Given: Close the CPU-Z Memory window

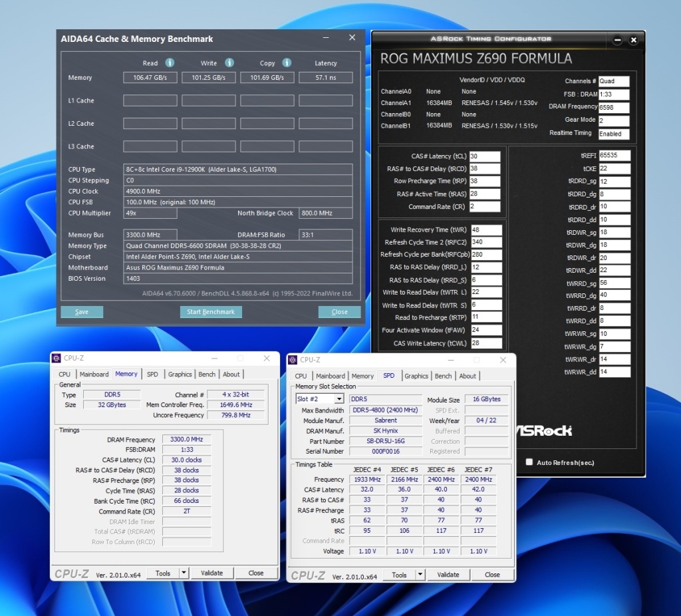Looking at the screenshot, I should (267, 359).
